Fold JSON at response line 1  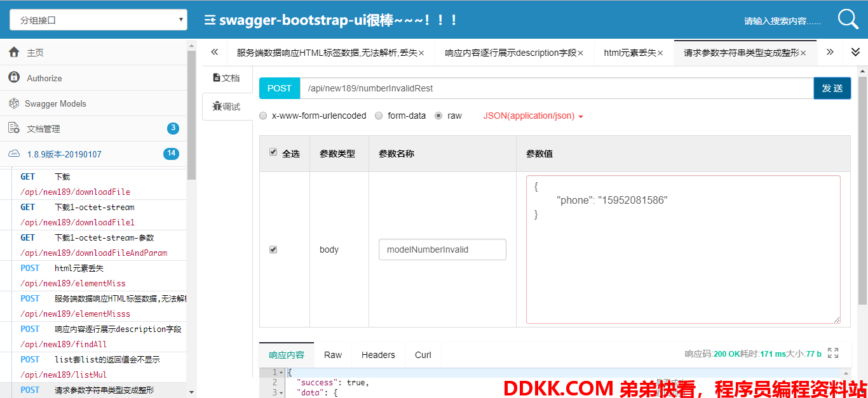coord(281,373)
